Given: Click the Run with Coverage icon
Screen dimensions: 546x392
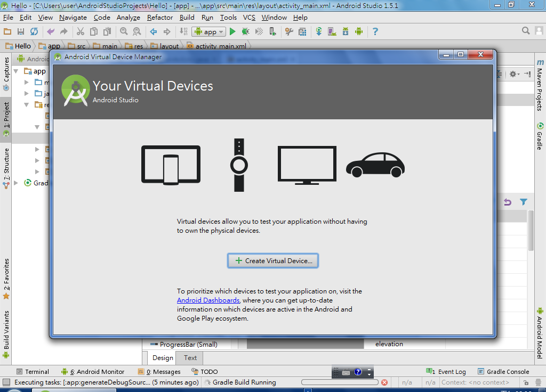Looking at the screenshot, I should [259, 31].
